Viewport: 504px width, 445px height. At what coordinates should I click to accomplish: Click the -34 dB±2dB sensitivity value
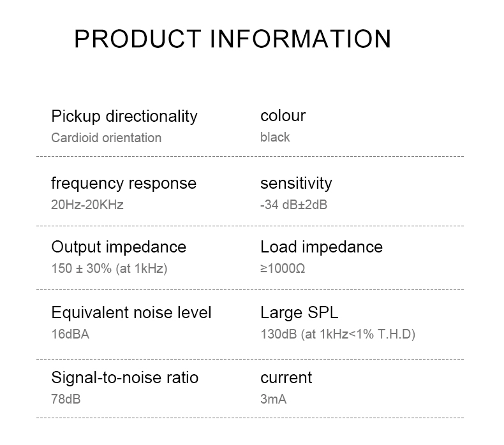(293, 205)
